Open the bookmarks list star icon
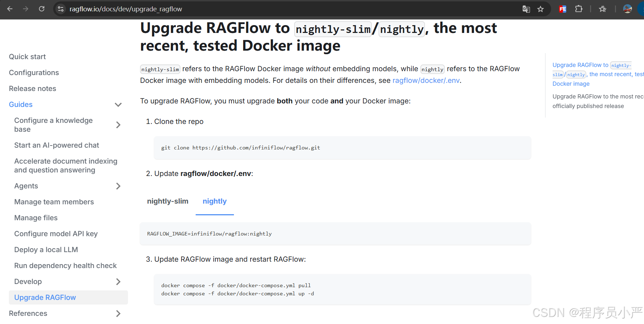Screen dimensions: 644x324 pyautogui.click(x=603, y=9)
